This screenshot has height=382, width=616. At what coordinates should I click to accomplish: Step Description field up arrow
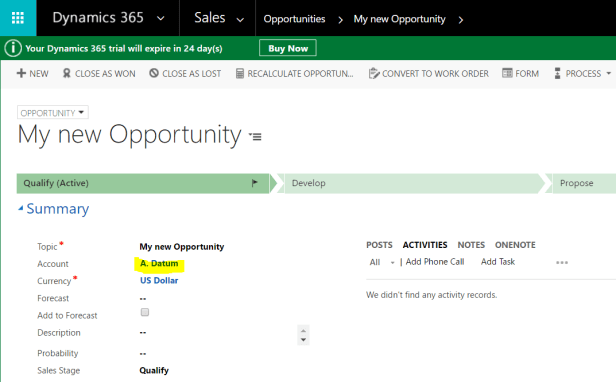pos(303,331)
